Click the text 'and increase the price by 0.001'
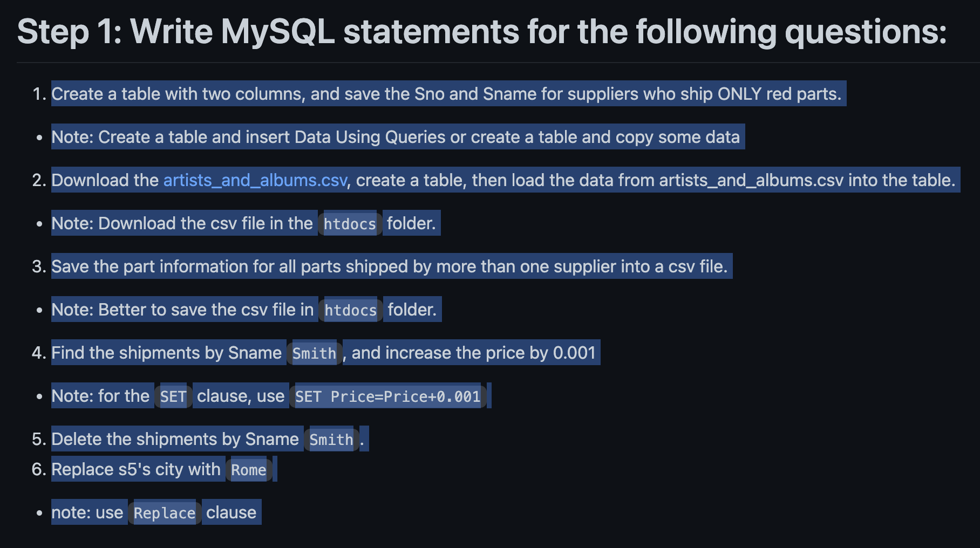The width and height of the screenshot is (980, 548). point(474,353)
